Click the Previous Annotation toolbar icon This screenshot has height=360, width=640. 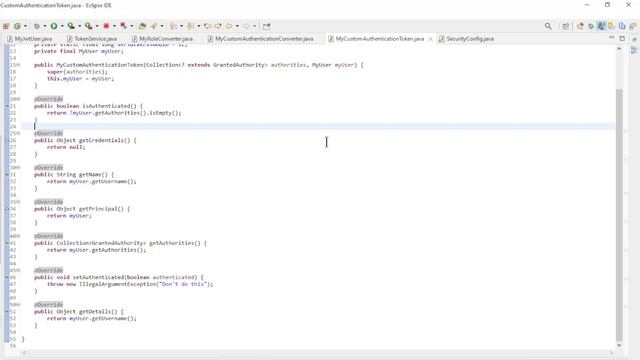[x=191, y=26]
